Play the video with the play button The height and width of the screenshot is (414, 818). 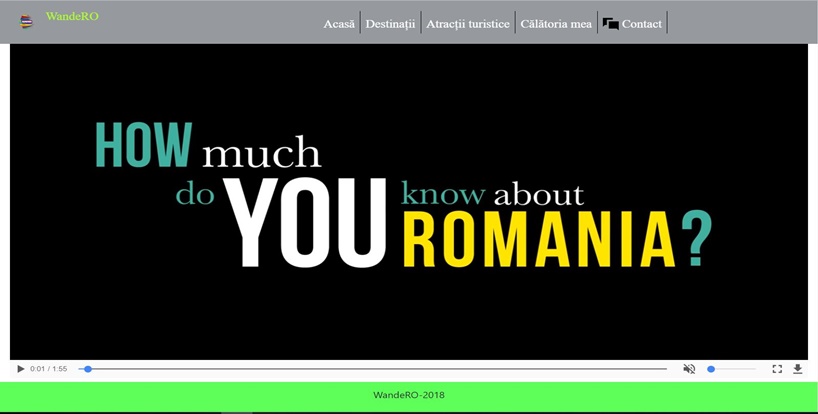(21, 369)
